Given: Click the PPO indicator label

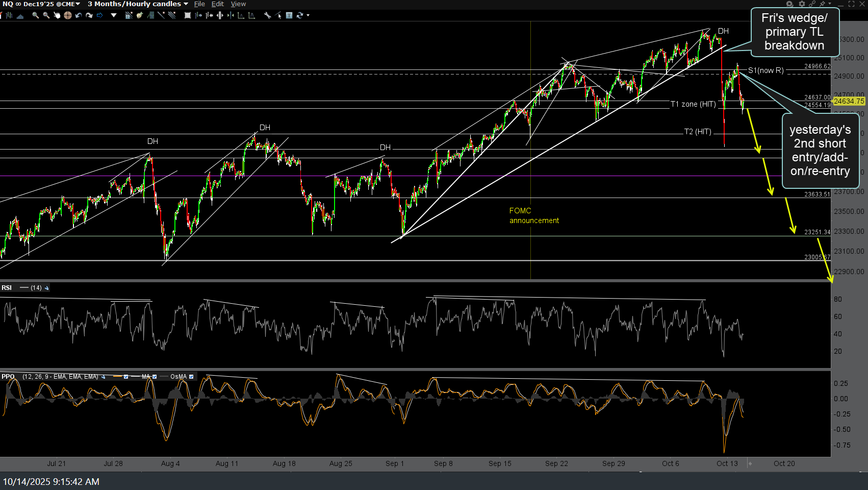Looking at the screenshot, I should (8, 377).
